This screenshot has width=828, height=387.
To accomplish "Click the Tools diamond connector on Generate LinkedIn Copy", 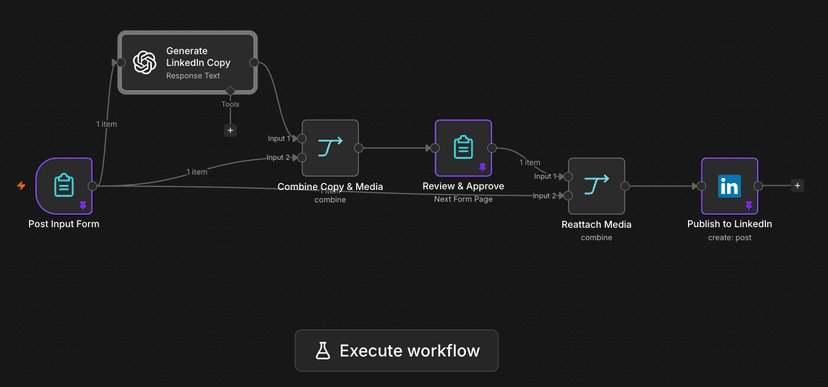I will tap(230, 91).
